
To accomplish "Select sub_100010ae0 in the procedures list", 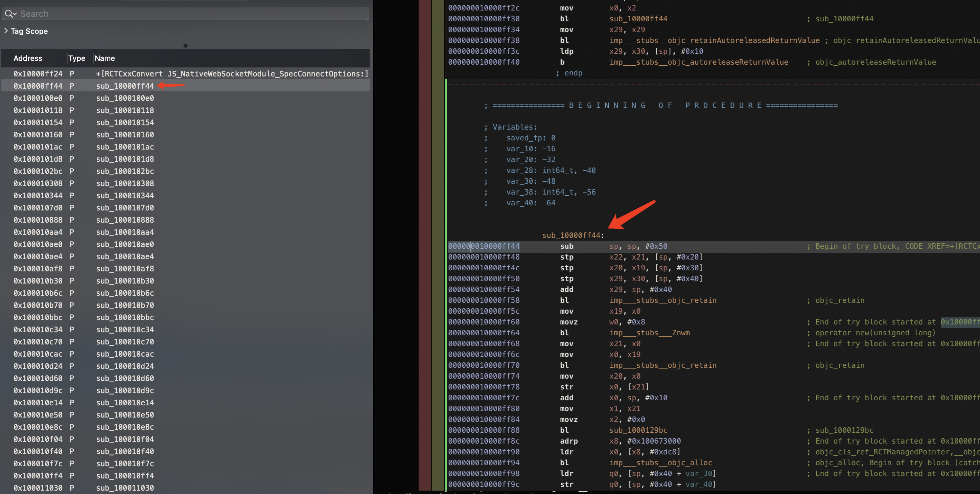I will 185,244.
